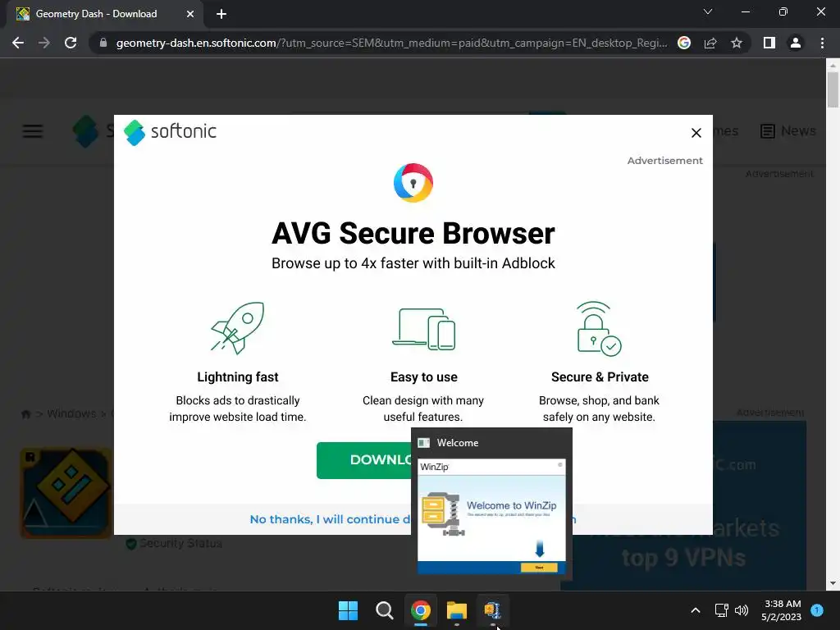Click the green DOWNLOAD button
This screenshot has height=630, width=840.
pos(364,460)
